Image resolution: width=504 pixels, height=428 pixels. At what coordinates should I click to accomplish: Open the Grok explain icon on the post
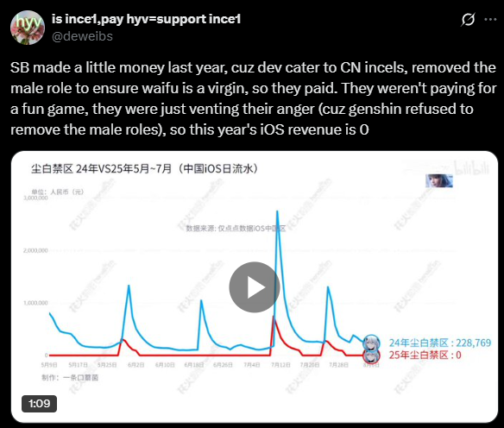468,20
